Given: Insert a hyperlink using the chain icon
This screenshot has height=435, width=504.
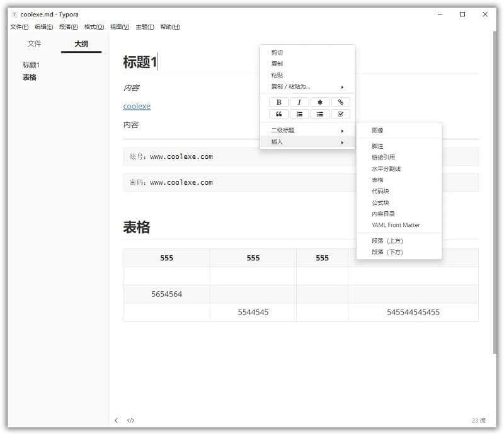Looking at the screenshot, I should pyautogui.click(x=341, y=101).
